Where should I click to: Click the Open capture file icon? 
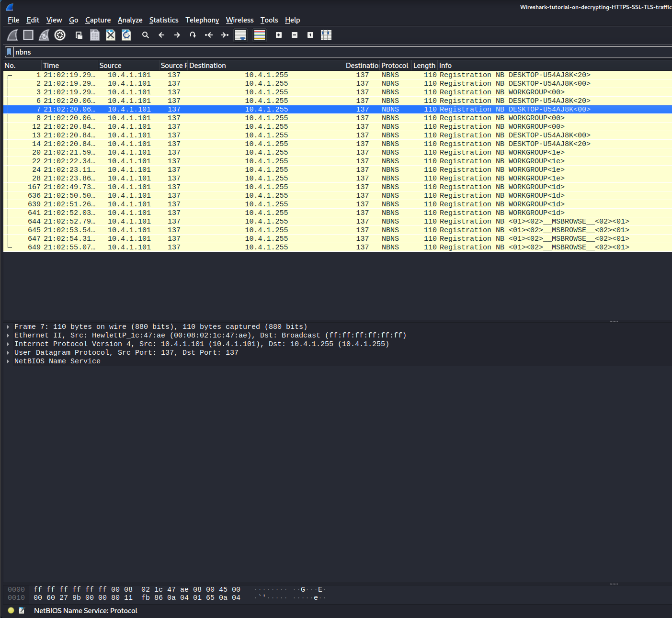(x=79, y=35)
